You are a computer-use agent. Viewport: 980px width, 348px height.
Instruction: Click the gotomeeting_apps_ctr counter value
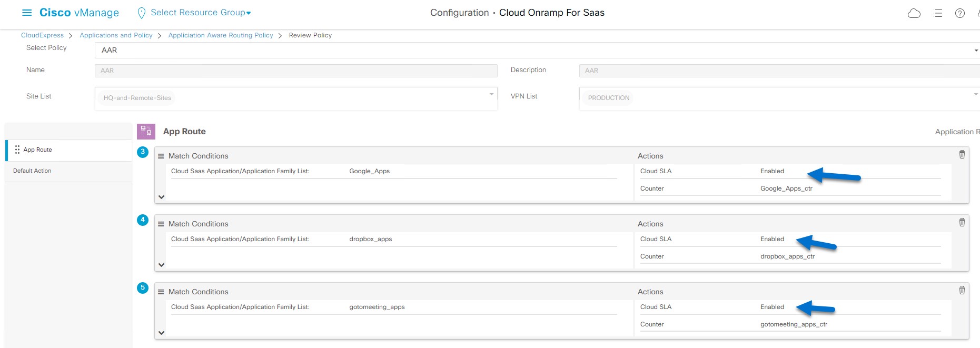[x=794, y=324]
